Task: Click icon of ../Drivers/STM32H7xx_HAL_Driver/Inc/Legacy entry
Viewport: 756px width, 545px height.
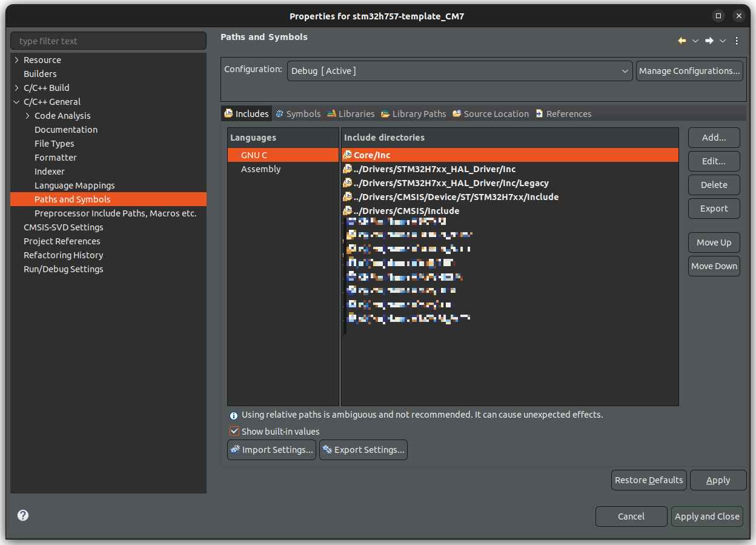Action: (x=347, y=183)
